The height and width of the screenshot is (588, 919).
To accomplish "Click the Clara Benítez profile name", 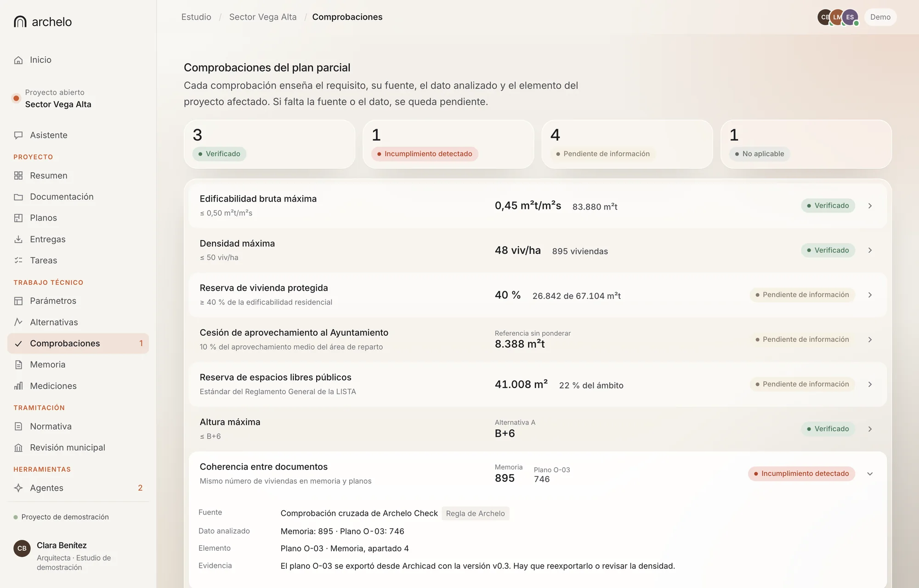I will (62, 545).
